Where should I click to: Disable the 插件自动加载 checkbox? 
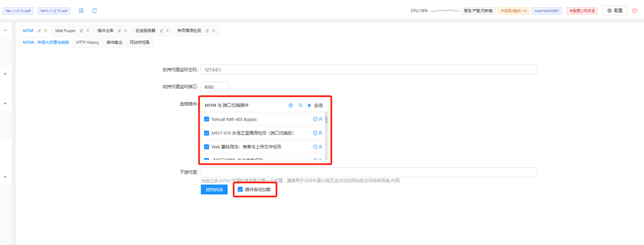click(x=240, y=190)
